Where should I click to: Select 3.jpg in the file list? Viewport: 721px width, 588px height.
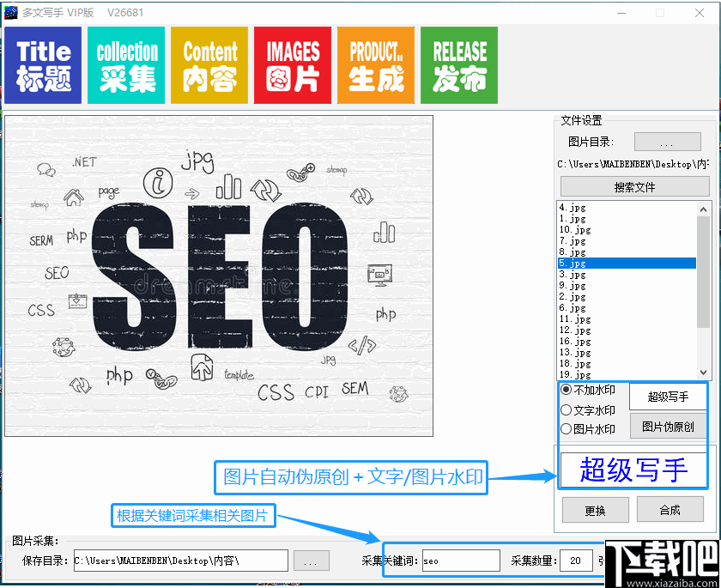627,274
